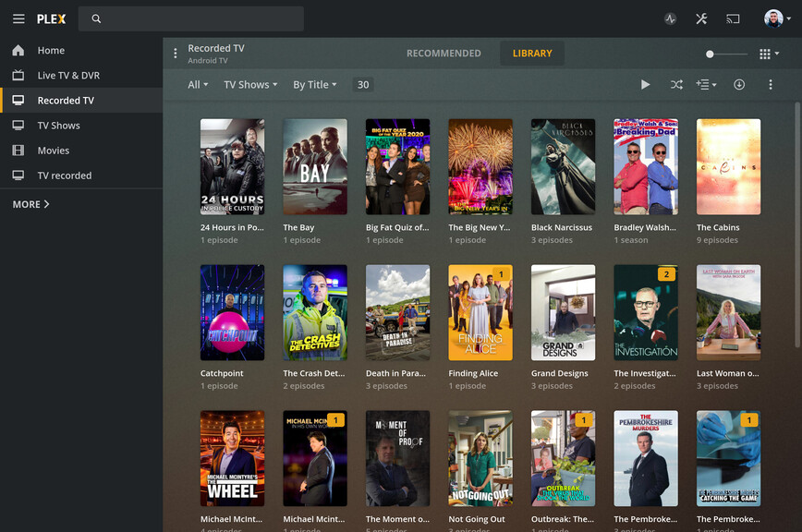Open Recorded TV library options dots
This screenshot has width=802, height=532.
click(x=175, y=54)
